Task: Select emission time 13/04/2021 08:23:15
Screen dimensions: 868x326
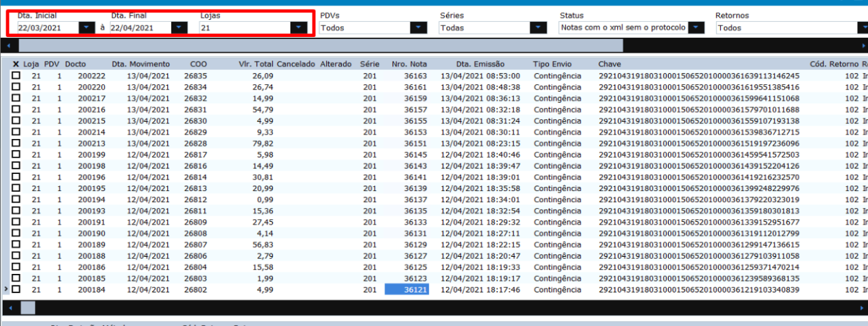Action: (480, 144)
